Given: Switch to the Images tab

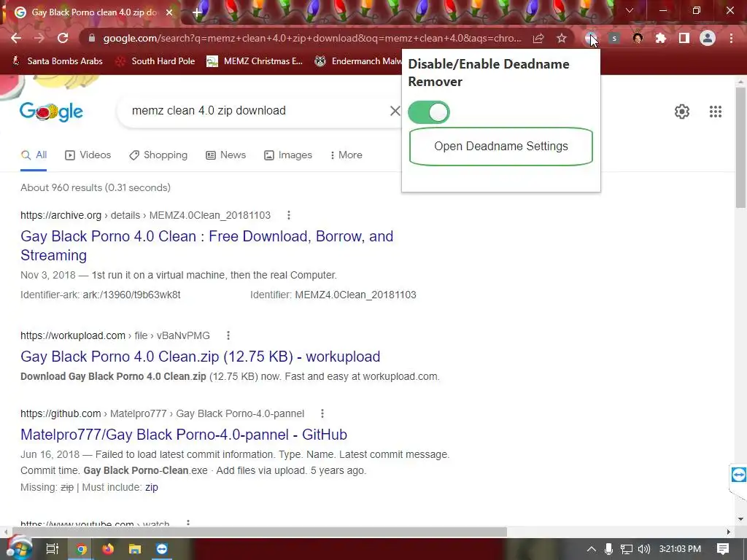Looking at the screenshot, I should pos(288,155).
